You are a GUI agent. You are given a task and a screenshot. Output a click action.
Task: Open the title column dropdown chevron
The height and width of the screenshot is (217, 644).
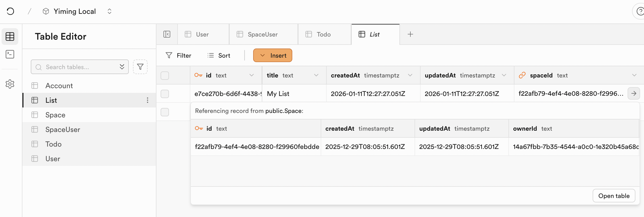coord(316,75)
